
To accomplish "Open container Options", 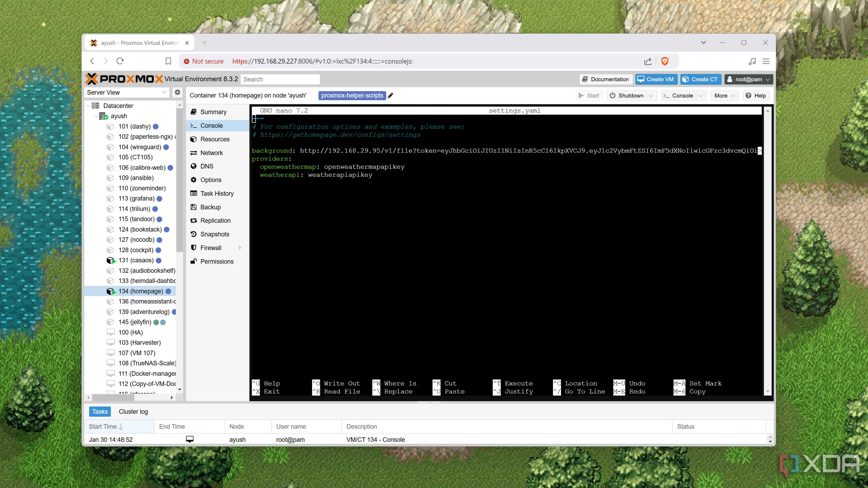I will 217,180.
